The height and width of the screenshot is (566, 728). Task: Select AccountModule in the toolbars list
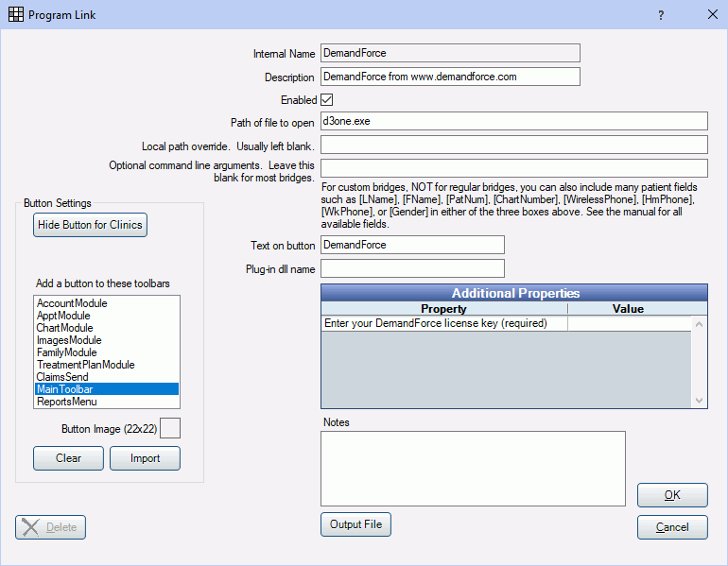click(106, 303)
